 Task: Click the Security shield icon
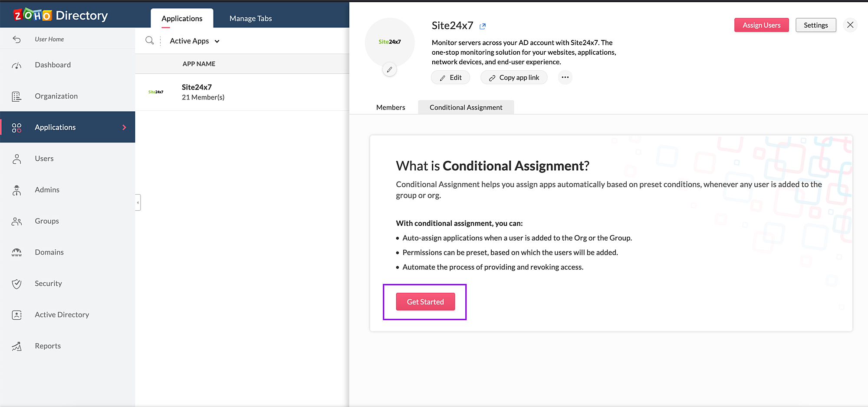[x=16, y=284]
